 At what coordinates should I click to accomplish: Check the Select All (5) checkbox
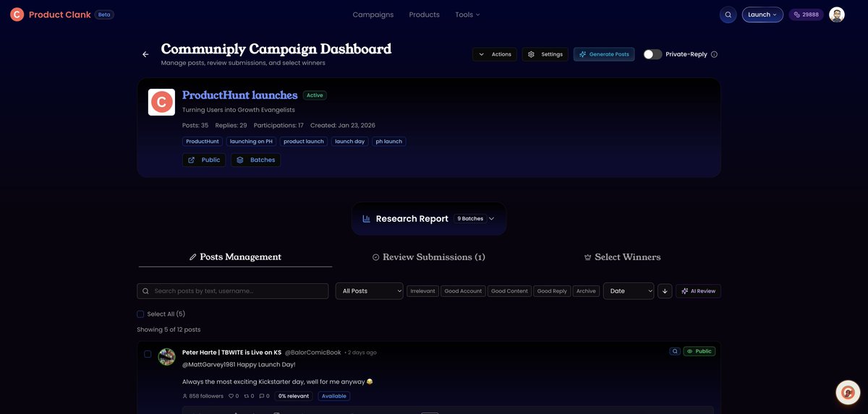[140, 314]
